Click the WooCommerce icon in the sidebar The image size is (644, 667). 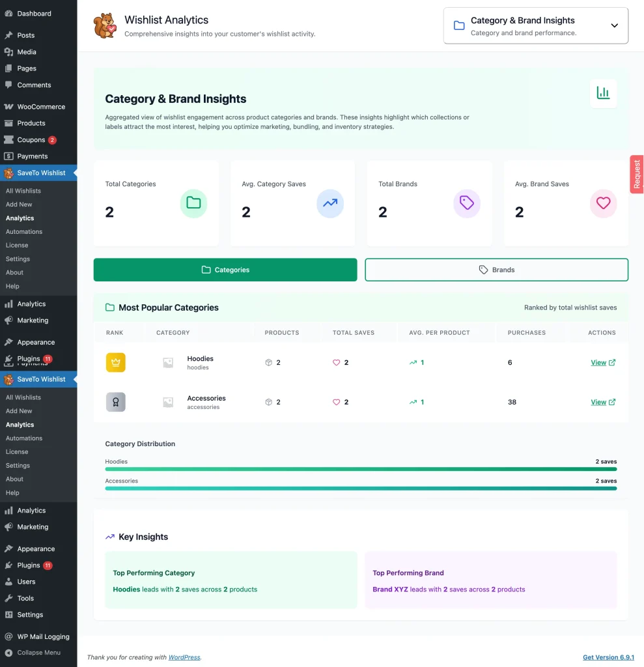pos(8,106)
